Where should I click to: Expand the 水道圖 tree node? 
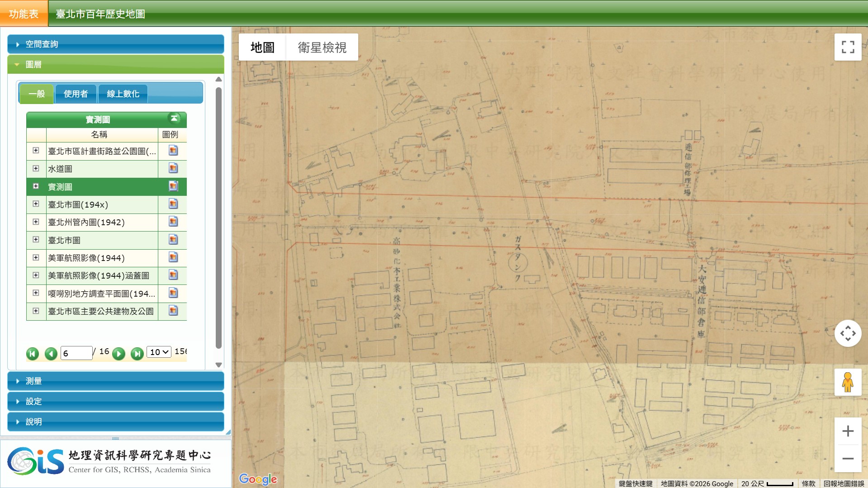pos(36,168)
